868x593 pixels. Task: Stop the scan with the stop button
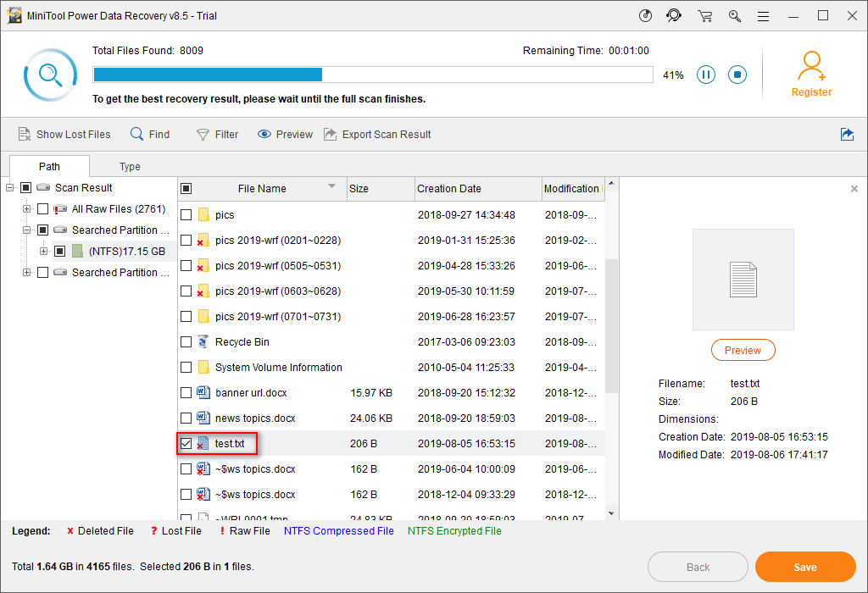click(x=737, y=75)
